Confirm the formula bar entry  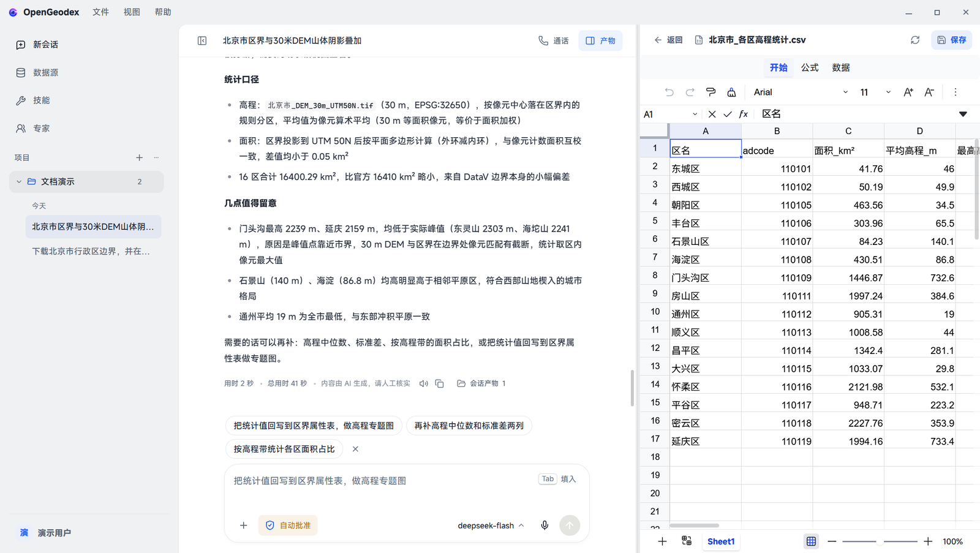[x=728, y=114]
